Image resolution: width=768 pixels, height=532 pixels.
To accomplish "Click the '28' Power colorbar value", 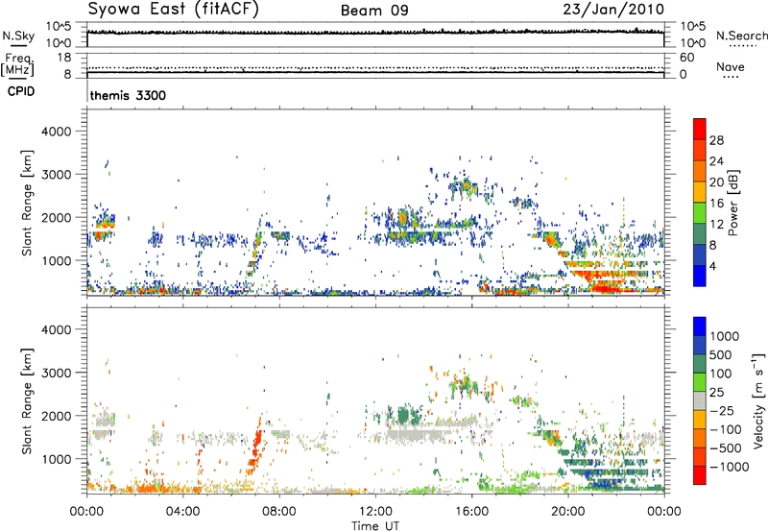I will tap(716, 140).
